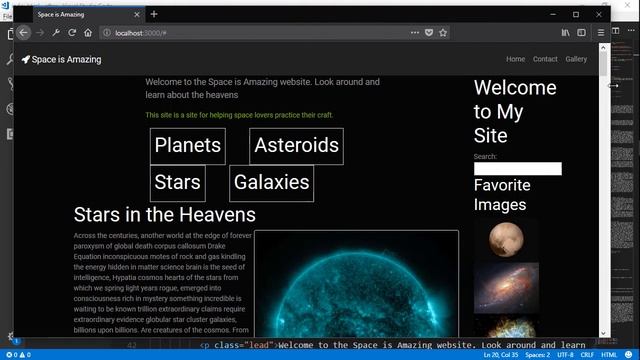The image size is (640, 360).
Task: Open the Firefox library icon
Action: click(565, 33)
